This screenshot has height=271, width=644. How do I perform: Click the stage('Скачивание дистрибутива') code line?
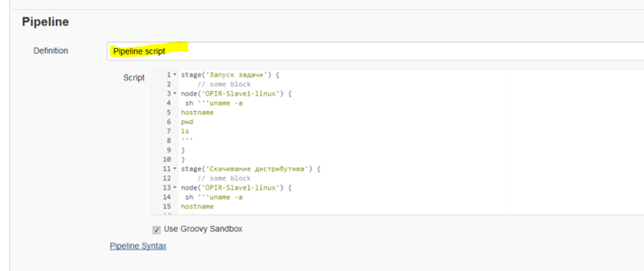(250, 169)
